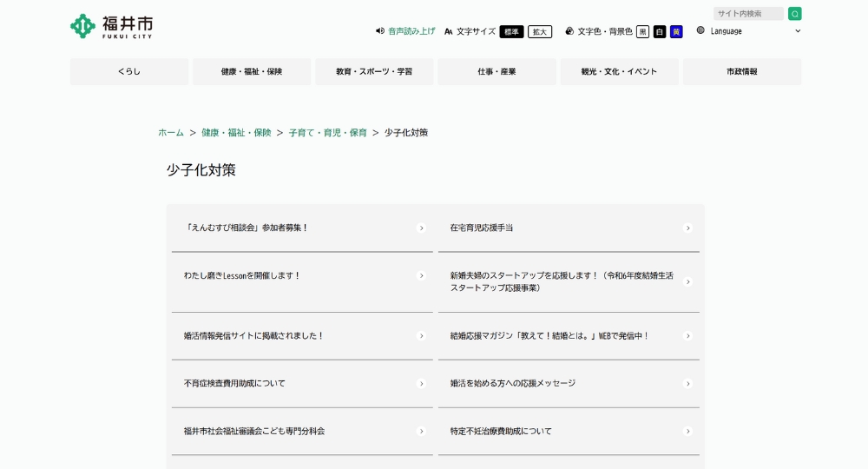Viewport: 868px width, 469px height.
Task: Click the サイト内検索 input field
Action: click(748, 14)
